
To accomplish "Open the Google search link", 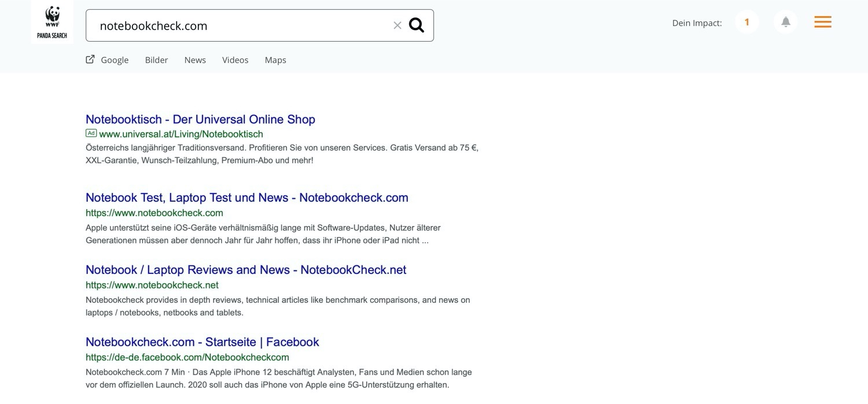I will (115, 60).
